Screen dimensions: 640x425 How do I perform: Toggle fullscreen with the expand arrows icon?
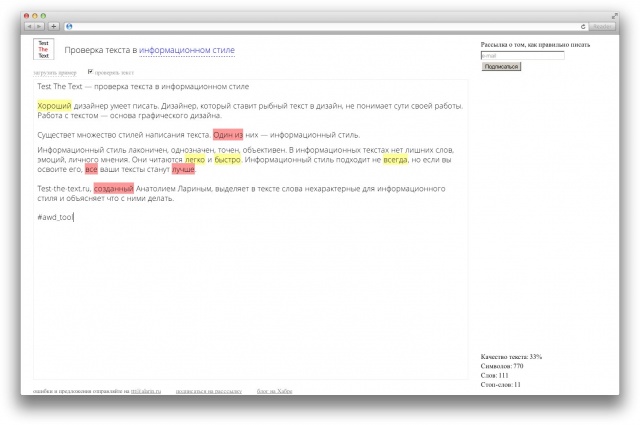(x=614, y=16)
